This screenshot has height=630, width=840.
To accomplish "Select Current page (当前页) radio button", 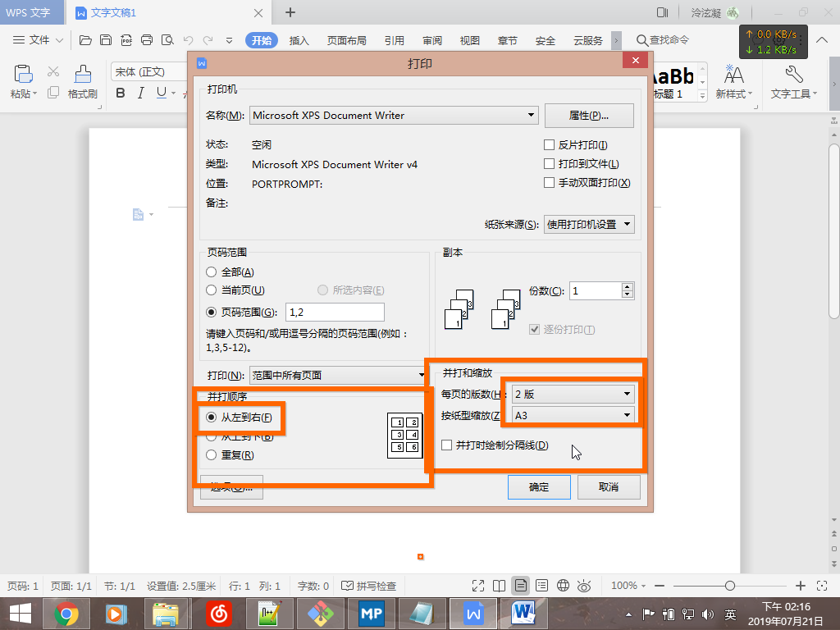I will [211, 290].
